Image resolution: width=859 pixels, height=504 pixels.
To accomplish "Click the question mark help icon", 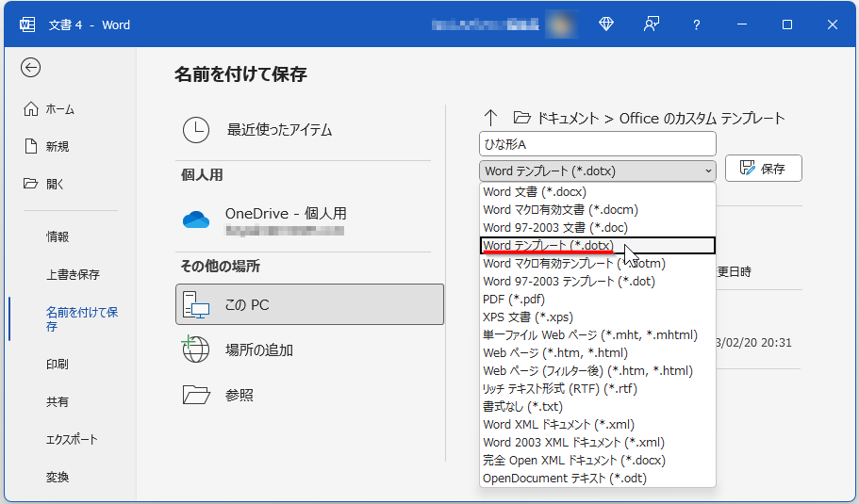I will [x=695, y=24].
